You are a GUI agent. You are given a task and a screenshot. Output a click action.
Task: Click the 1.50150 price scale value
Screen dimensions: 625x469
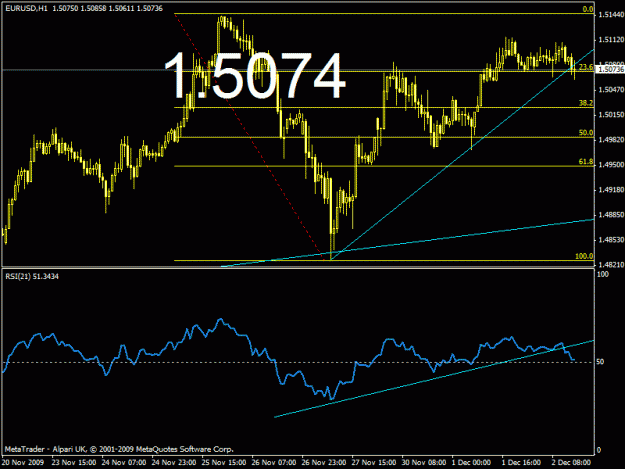[x=611, y=115]
